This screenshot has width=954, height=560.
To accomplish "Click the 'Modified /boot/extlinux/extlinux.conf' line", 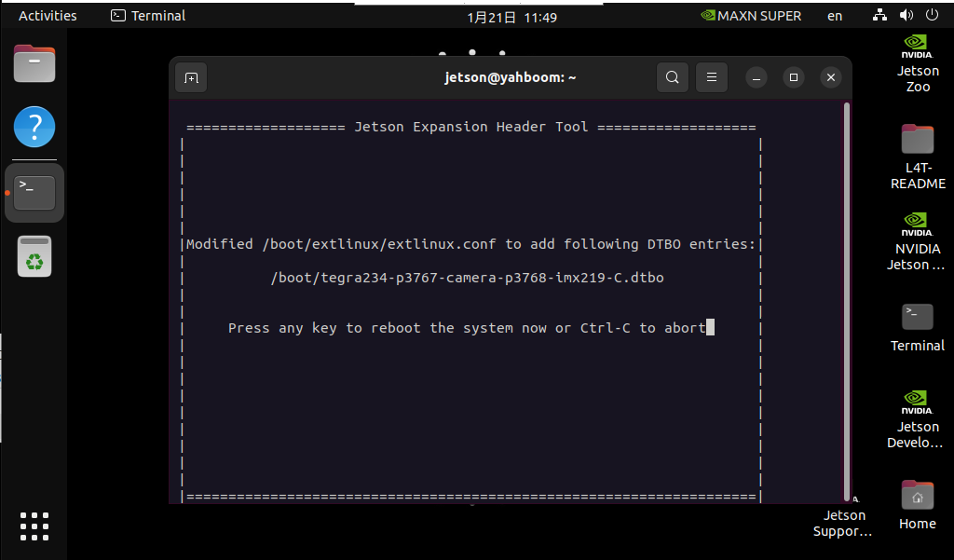I will [470, 244].
